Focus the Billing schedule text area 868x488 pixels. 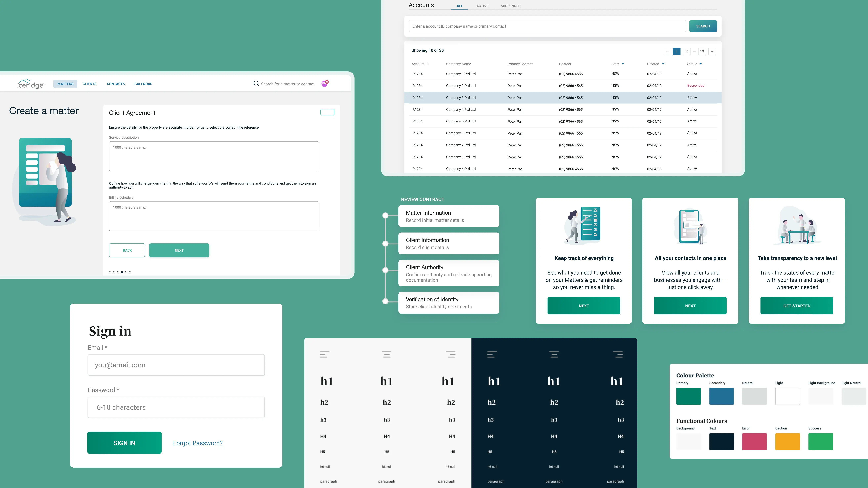click(x=214, y=216)
